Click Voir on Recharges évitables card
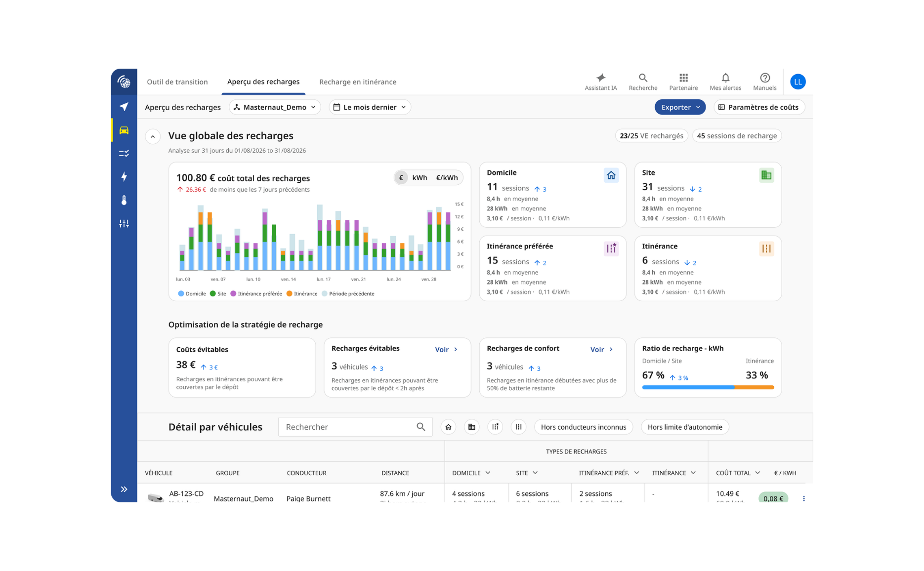Screen dimensions: 924x571 pyautogui.click(x=446, y=350)
